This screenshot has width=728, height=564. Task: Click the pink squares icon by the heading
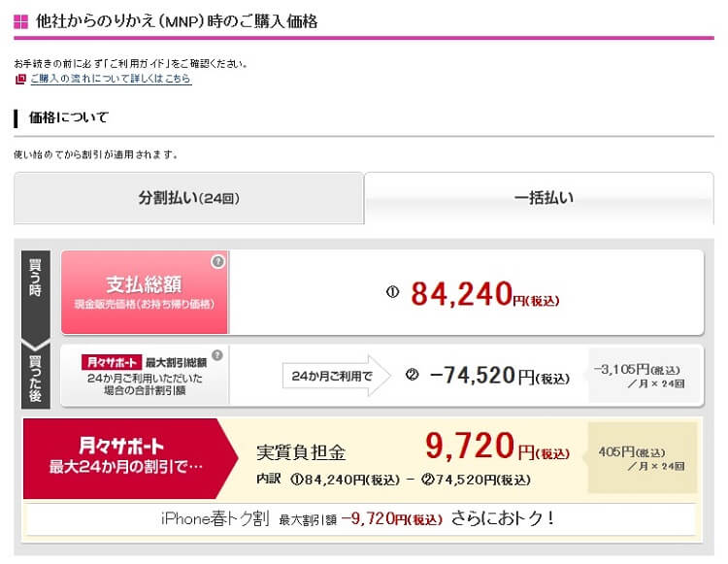point(21,20)
